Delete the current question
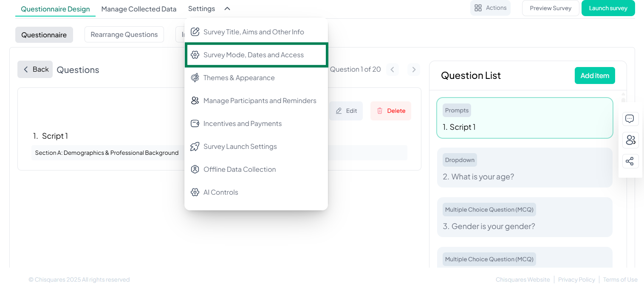 click(x=390, y=111)
